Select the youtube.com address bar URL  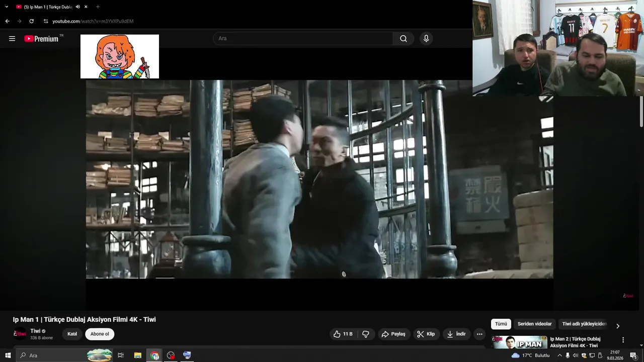click(93, 21)
